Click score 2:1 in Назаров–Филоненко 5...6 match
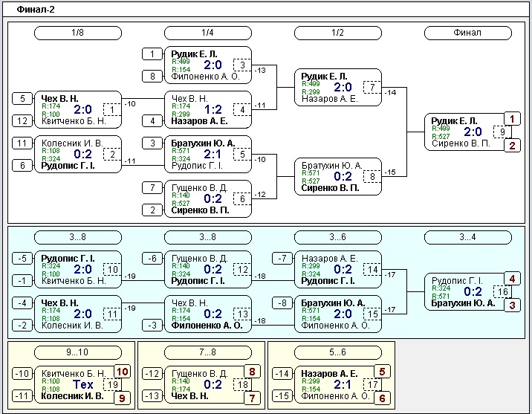This screenshot has width=532, height=414. tap(343, 384)
